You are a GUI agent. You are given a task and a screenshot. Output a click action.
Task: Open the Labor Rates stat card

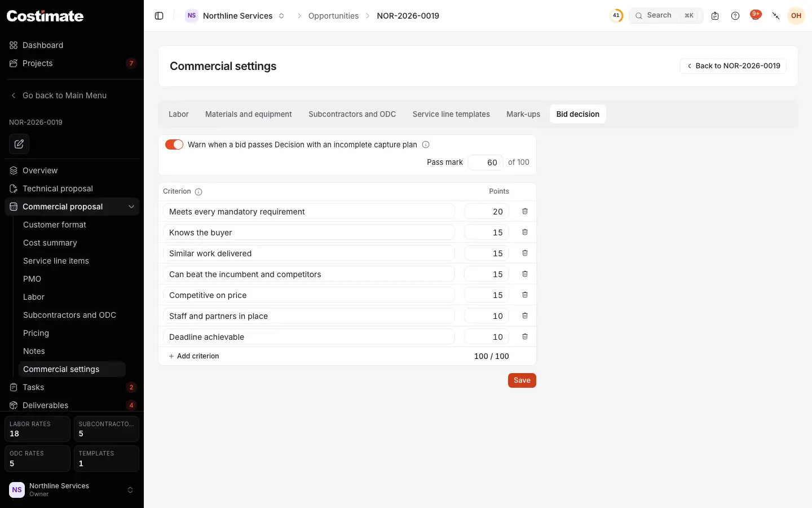[37, 429]
